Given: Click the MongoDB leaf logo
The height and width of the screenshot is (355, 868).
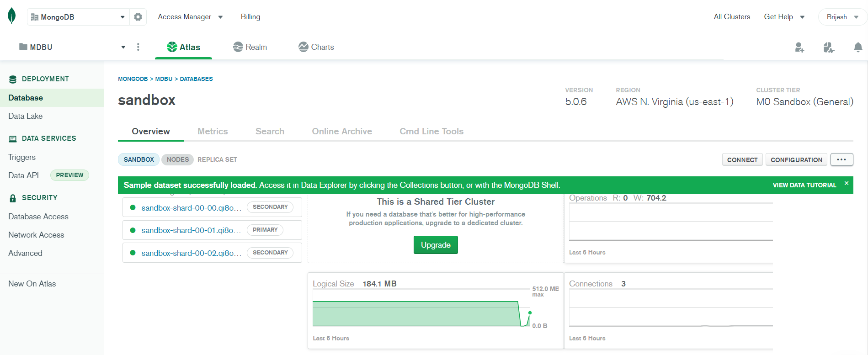Looking at the screenshot, I should (12, 16).
